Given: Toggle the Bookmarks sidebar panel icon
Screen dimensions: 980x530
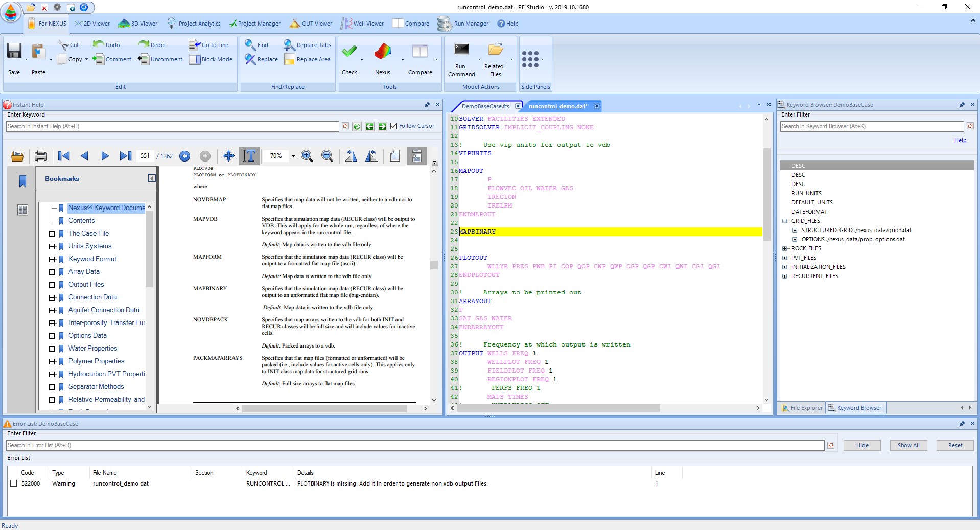Looking at the screenshot, I should point(22,181).
